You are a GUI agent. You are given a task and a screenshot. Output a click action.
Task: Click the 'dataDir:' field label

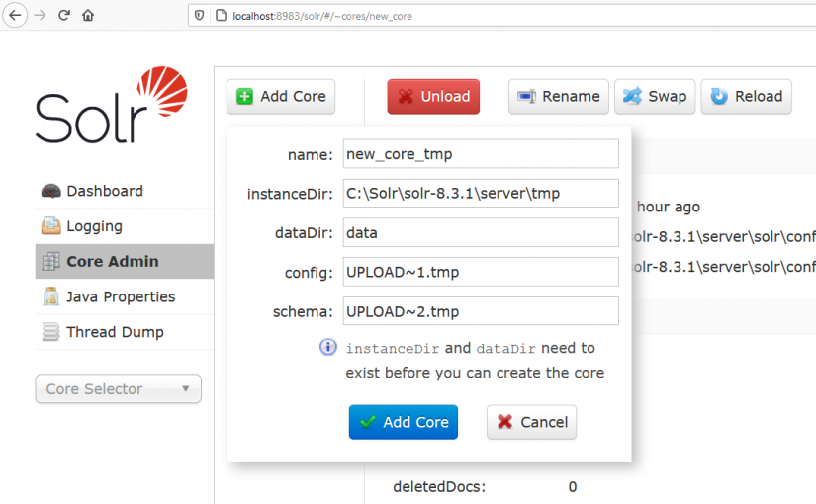[x=304, y=233]
